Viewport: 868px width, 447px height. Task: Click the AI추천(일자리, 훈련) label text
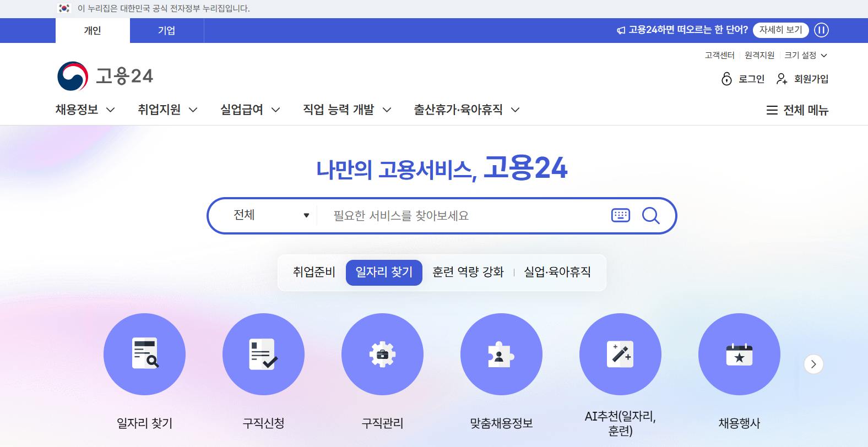click(620, 423)
